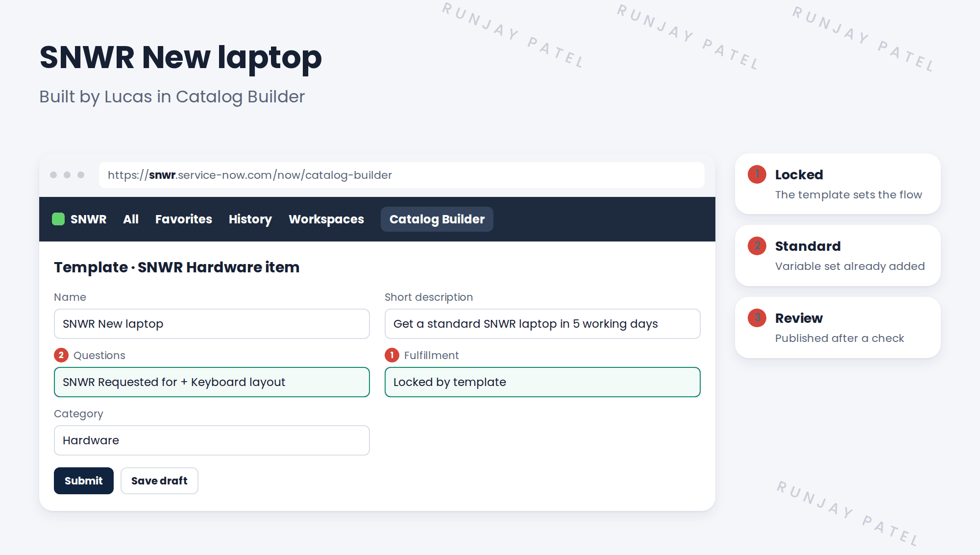Click the Short description input field
Image resolution: width=980 pixels, height=555 pixels.
(x=542, y=324)
